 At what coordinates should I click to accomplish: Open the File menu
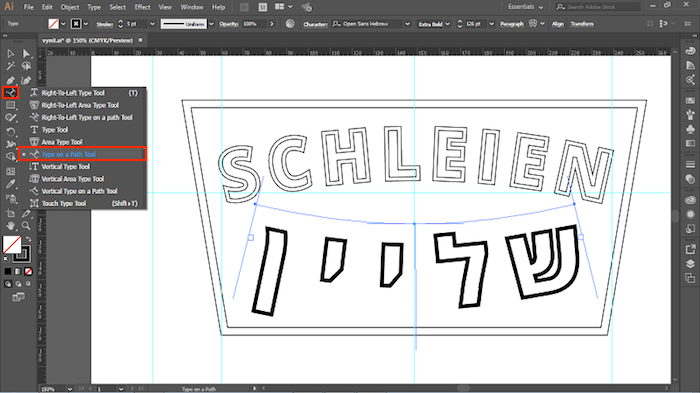[x=29, y=7]
